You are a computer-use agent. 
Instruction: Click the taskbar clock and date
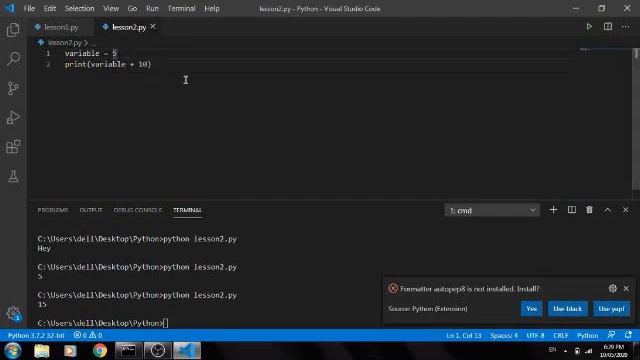point(613,351)
